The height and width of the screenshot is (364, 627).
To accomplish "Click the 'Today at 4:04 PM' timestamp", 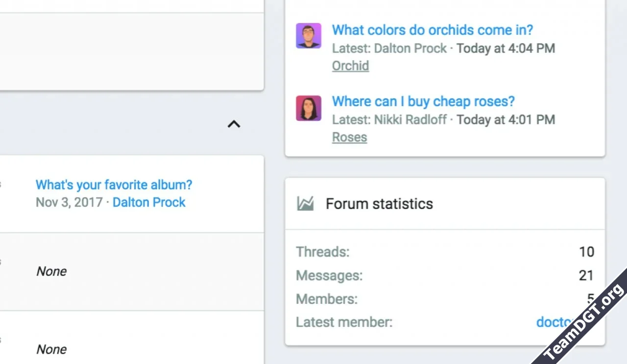I will (506, 48).
